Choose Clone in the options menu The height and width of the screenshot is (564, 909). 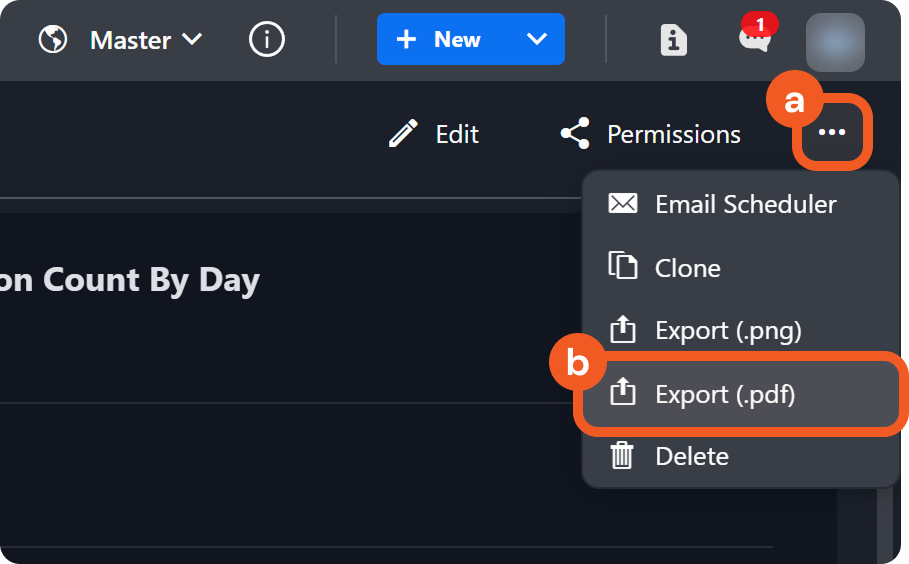point(687,268)
